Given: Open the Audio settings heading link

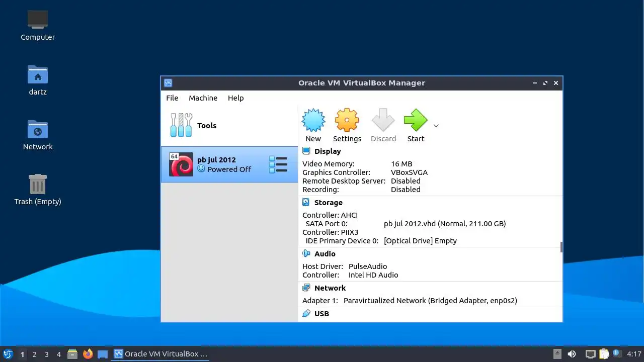Looking at the screenshot, I should [325, 254].
